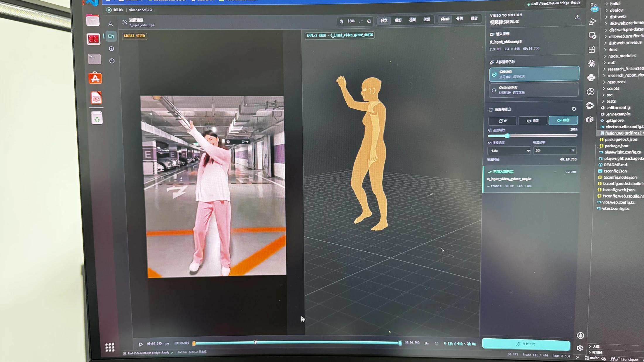Viewport: 644px width, 362px height.
Task: Open the 播放速度 1.0x dropdown
Action: pos(509,151)
